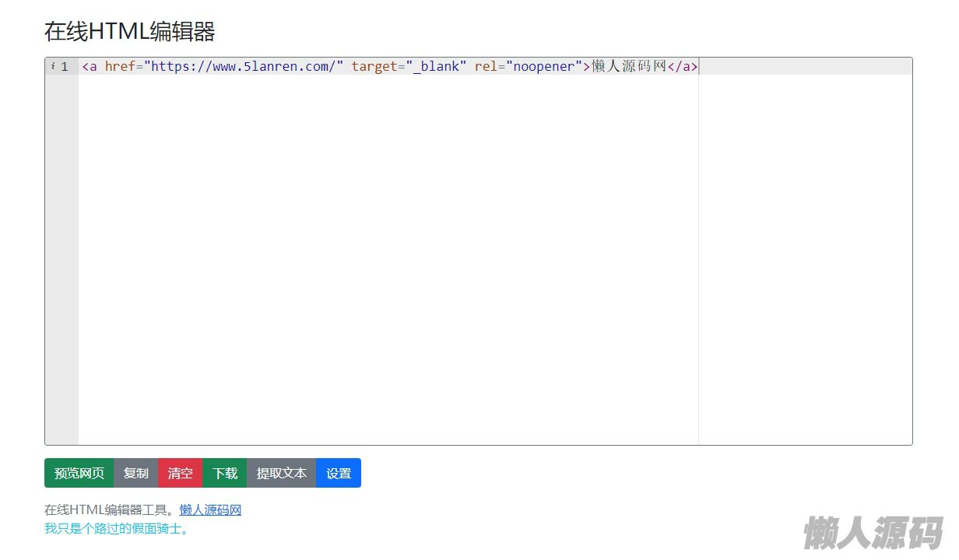Click the cyan 我只是个路过的假面骑士 text
The image size is (959, 560).
(117, 529)
